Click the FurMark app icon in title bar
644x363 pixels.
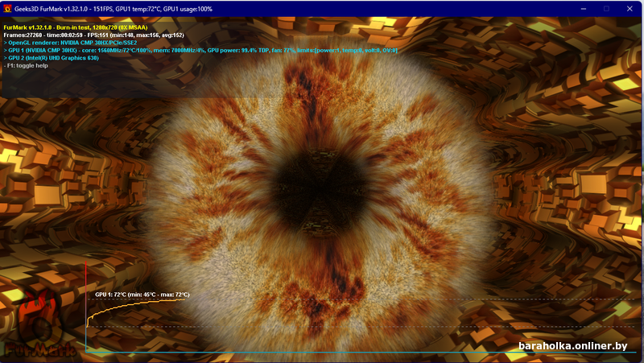pos(7,9)
